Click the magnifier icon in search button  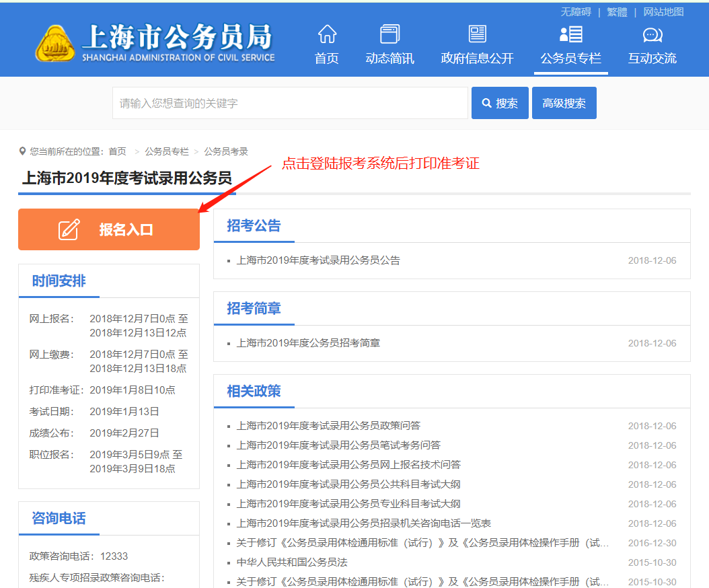[x=486, y=103]
